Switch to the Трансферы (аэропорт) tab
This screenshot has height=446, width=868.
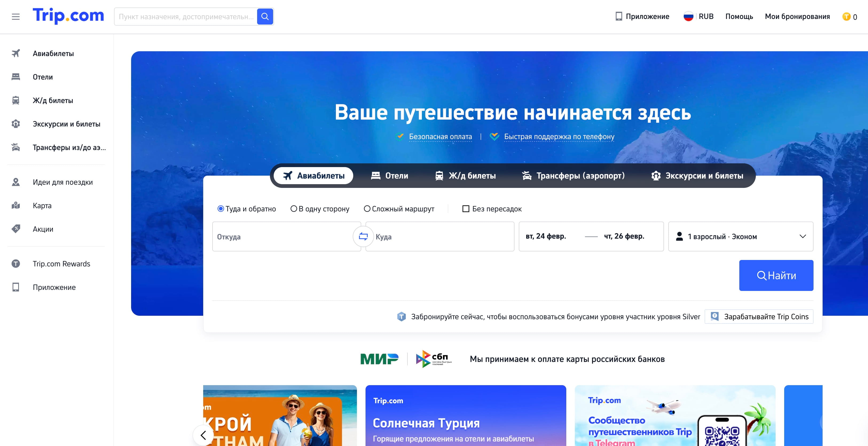[573, 176]
